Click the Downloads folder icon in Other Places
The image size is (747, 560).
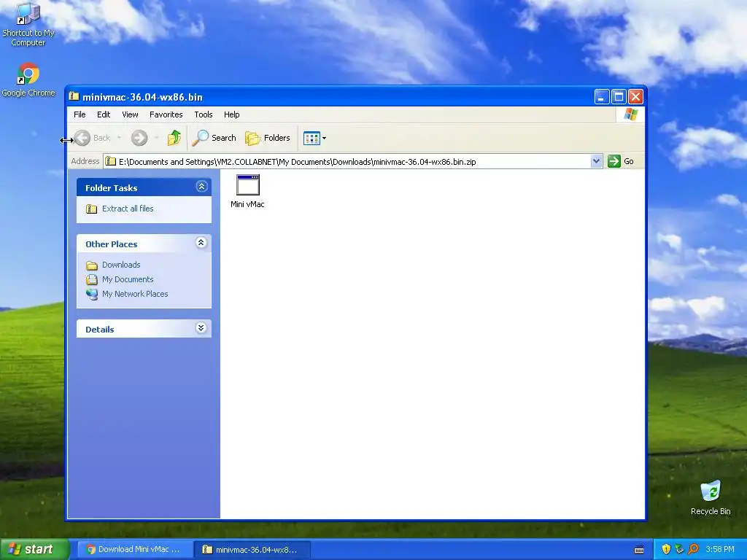click(91, 265)
